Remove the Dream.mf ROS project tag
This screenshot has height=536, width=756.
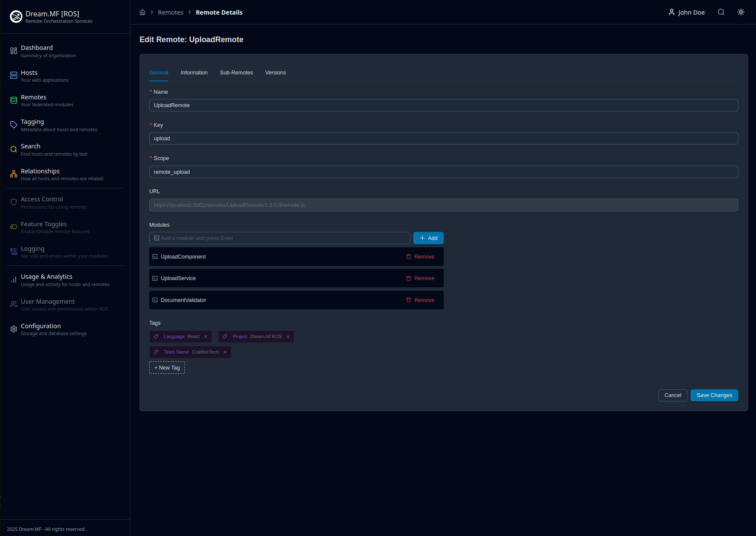pyautogui.click(x=288, y=337)
